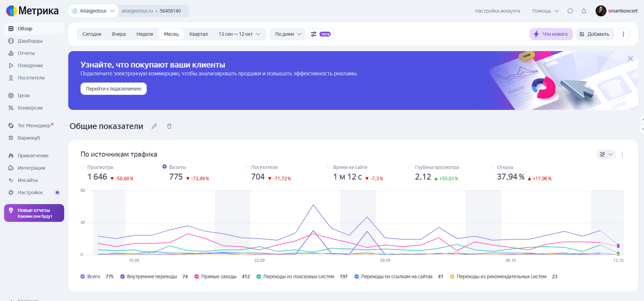
Task: Select the Сегодня period tab
Action: [x=92, y=34]
